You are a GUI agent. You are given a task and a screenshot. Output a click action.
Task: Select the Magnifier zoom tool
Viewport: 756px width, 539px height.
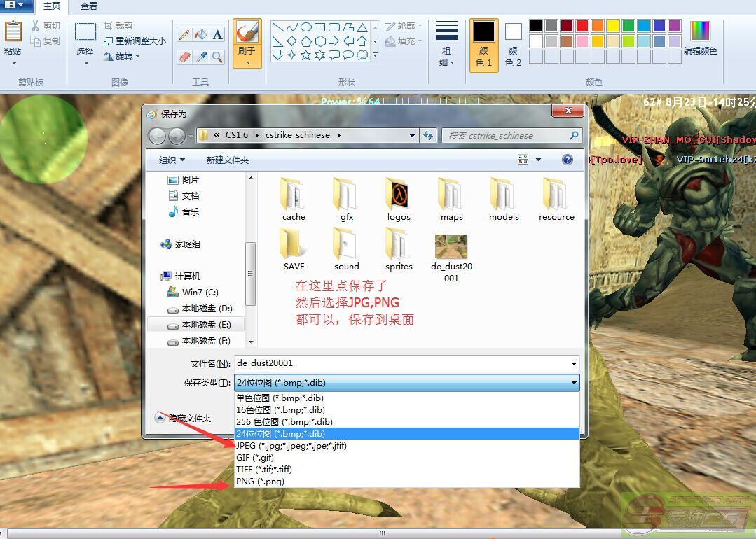point(217,57)
